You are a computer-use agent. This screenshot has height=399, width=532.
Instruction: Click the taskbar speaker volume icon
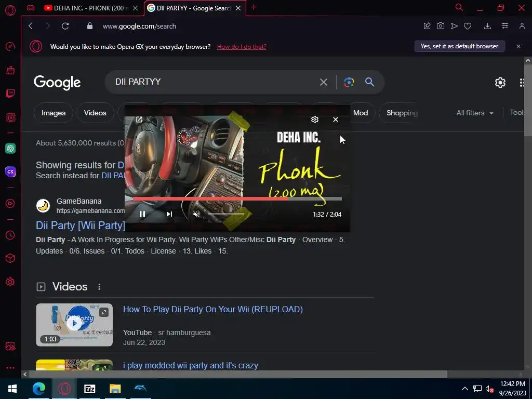(489, 389)
